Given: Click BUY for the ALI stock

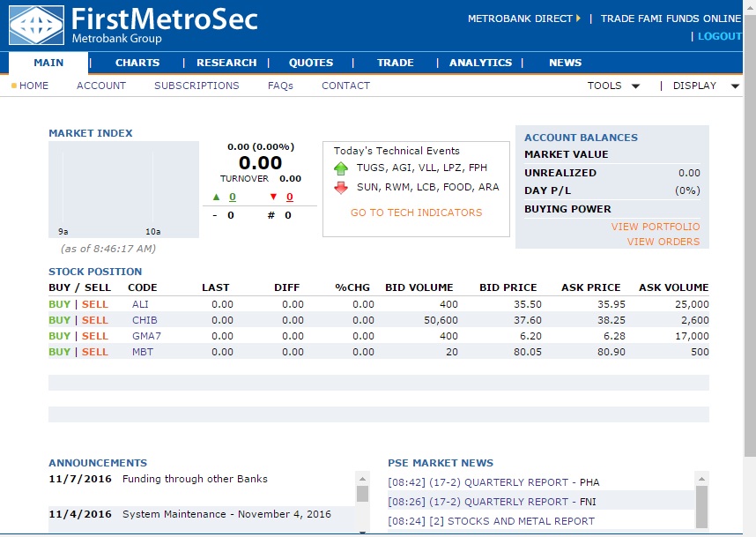Looking at the screenshot, I should 59,304.
